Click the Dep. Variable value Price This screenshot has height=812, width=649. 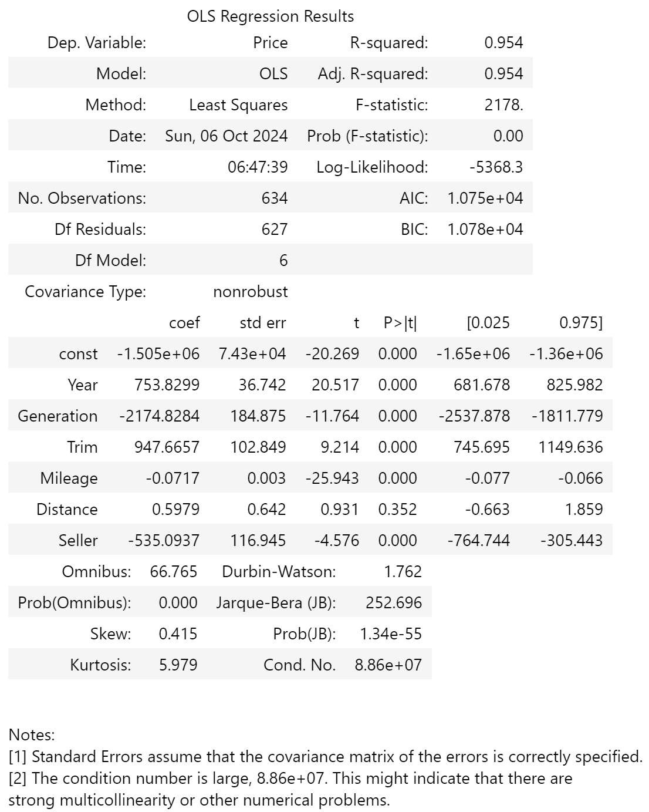[x=271, y=43]
